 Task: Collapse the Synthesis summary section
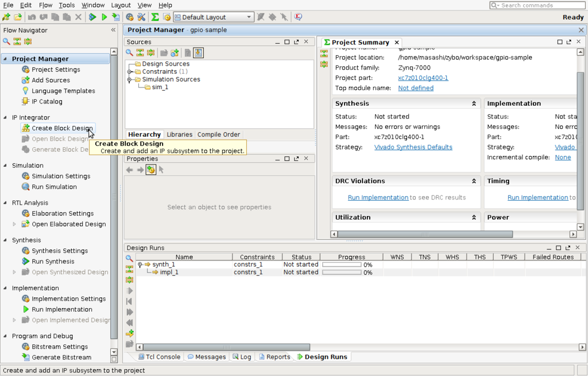click(474, 103)
